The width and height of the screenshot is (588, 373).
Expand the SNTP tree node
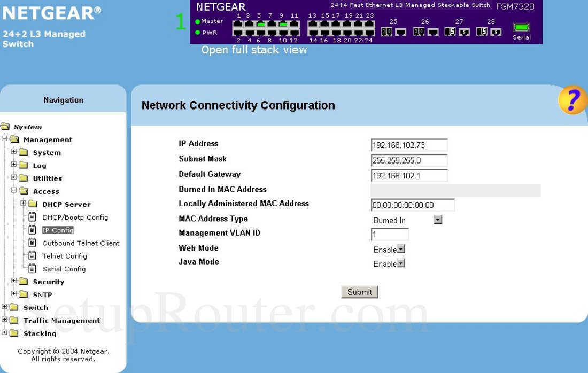pyautogui.click(x=14, y=293)
